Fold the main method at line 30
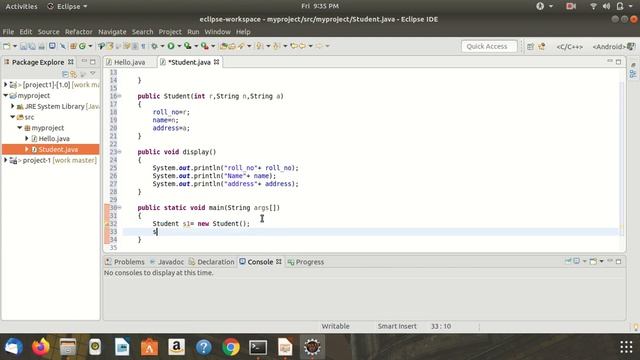 click(120, 207)
